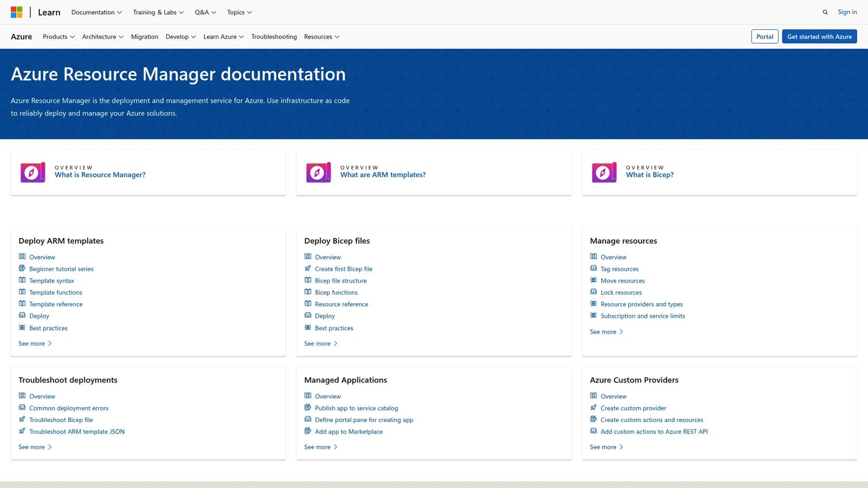Open Add custom actions to Azure REST API
Screen dimensions: 868x488
pos(654,431)
